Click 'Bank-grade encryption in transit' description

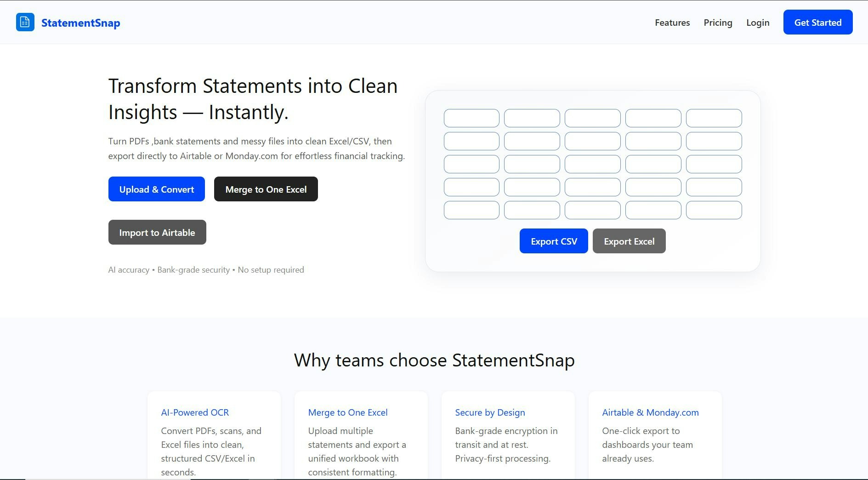pos(506,445)
